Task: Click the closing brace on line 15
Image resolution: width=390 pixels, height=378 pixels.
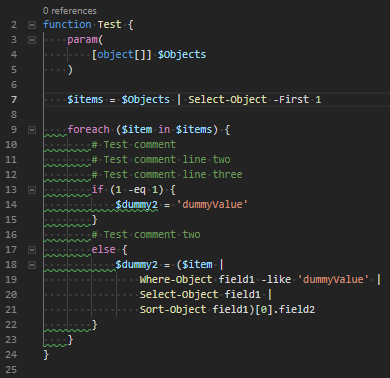Action: (94, 220)
